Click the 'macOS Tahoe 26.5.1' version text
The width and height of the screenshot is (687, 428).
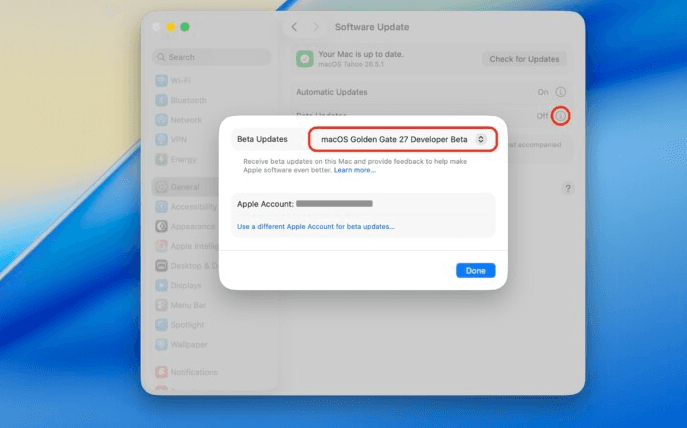coord(351,64)
